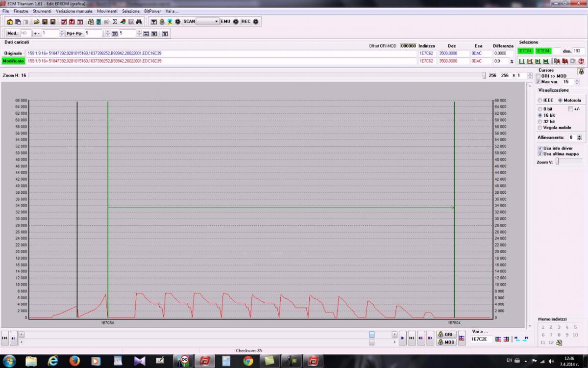Select the IEEE radio button

(x=540, y=100)
